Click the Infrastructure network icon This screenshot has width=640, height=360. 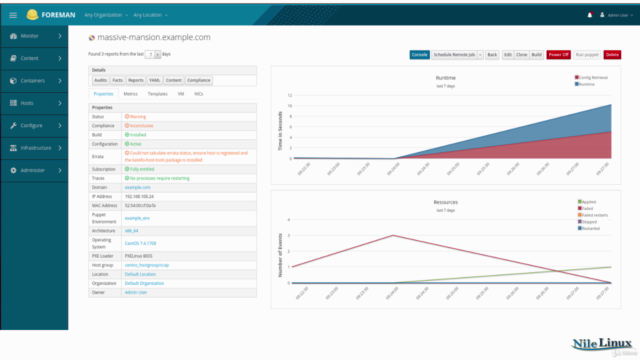tap(13, 148)
